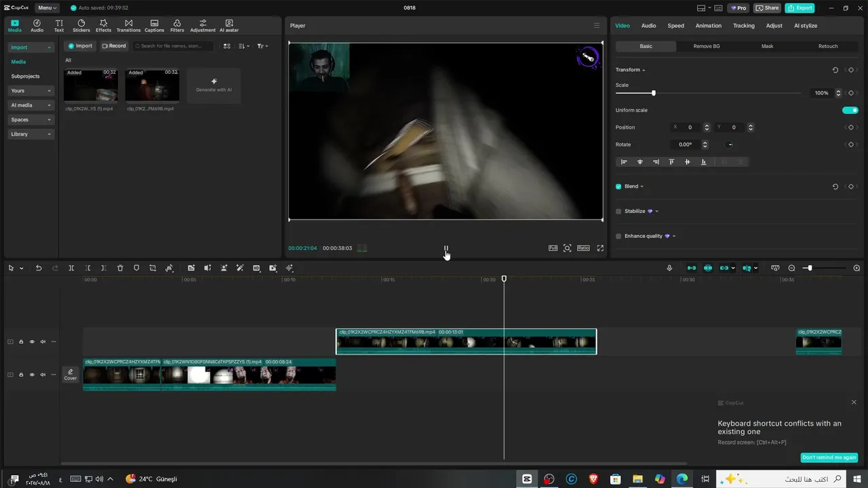Open the select tool mode dropdown arrow
This screenshot has height=488, width=868.
(x=22, y=268)
